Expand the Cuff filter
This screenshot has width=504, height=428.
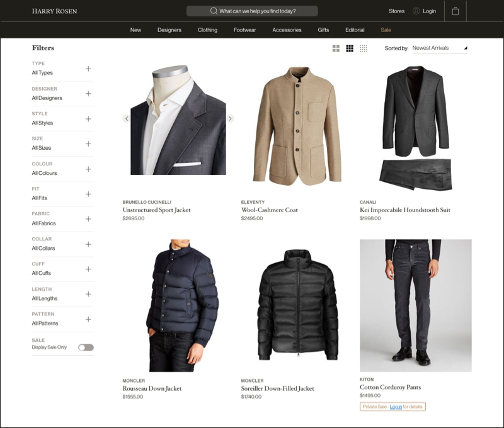pos(88,269)
